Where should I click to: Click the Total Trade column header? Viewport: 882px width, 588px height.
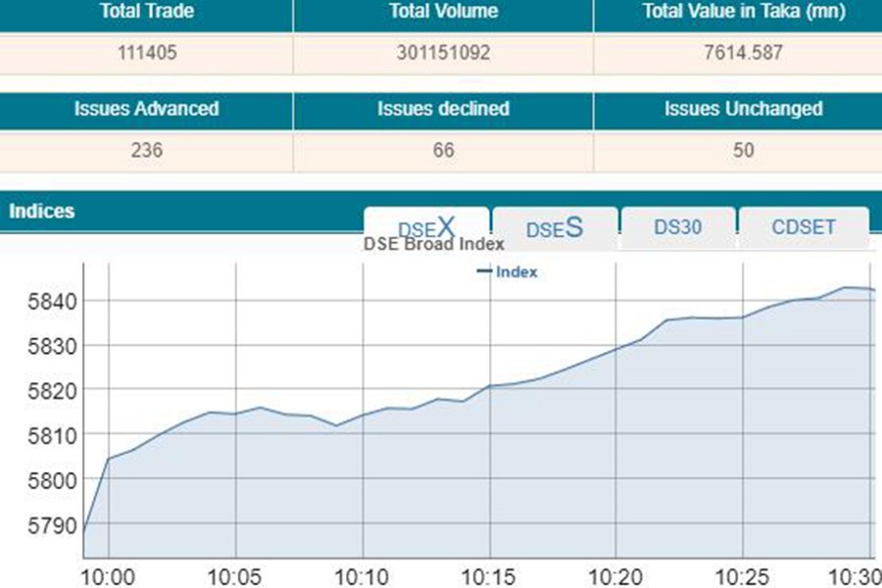click(x=146, y=13)
